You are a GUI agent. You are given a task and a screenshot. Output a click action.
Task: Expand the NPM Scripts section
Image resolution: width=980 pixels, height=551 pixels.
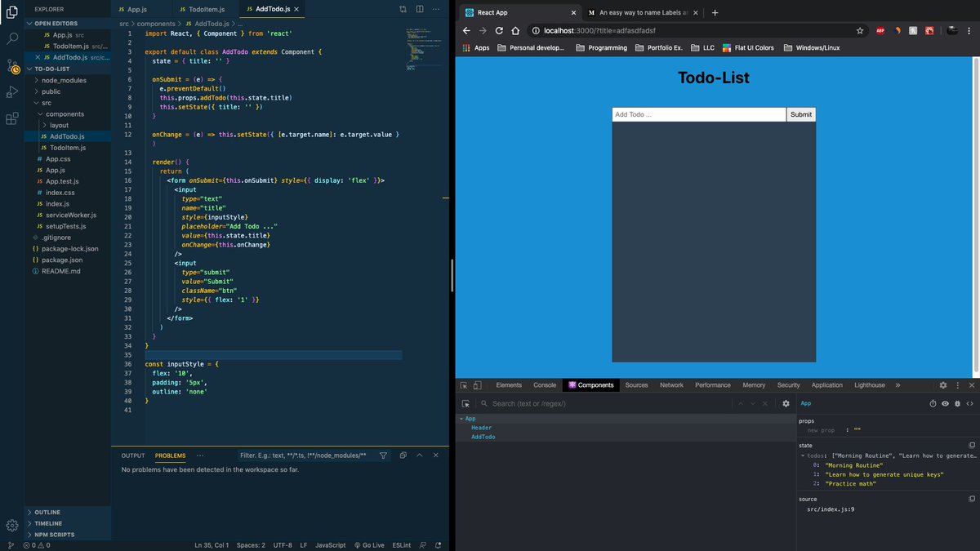click(x=69, y=535)
